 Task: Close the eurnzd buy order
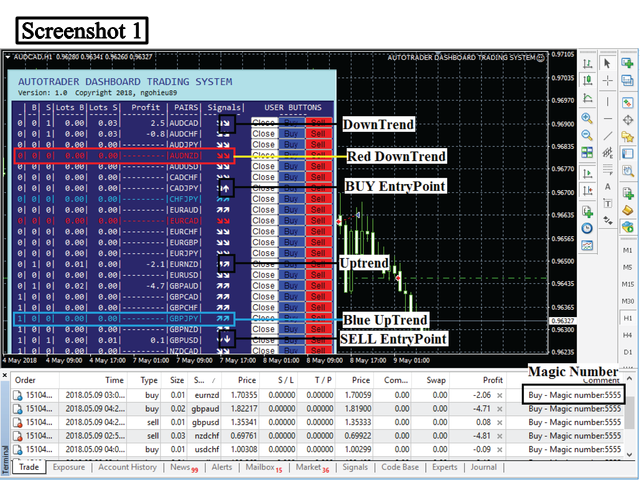(500, 395)
